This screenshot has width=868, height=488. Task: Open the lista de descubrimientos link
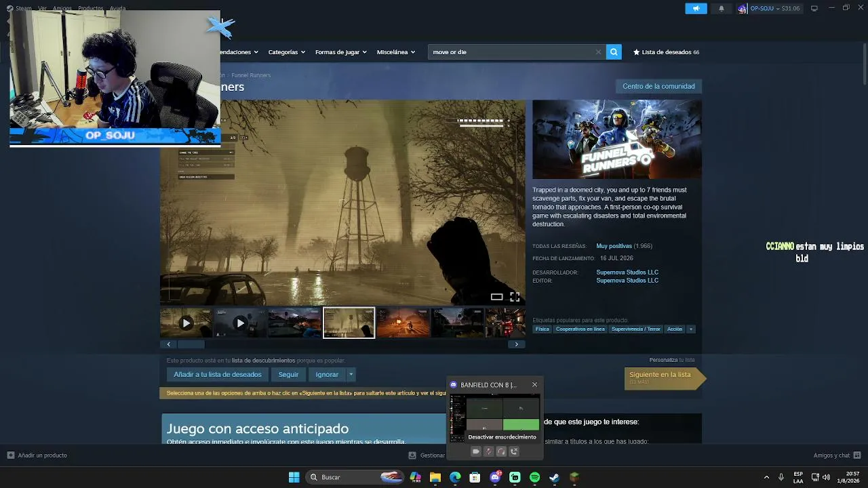[264, 361]
